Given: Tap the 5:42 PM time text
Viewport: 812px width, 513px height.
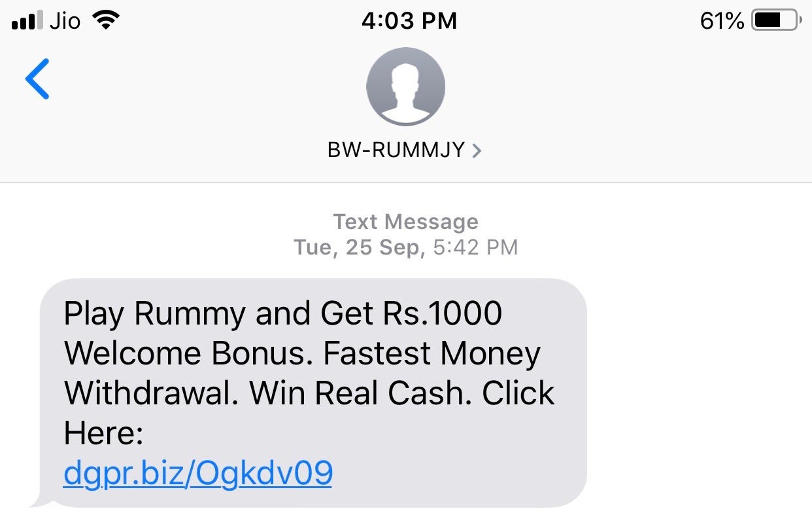Looking at the screenshot, I should click(475, 247).
